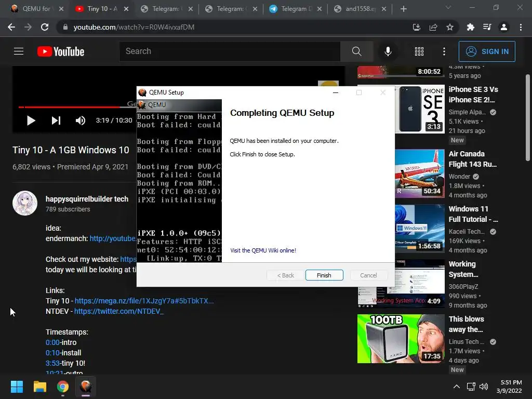Image resolution: width=532 pixels, height=399 pixels.
Task: Open the network tray icon
Action: (x=471, y=387)
